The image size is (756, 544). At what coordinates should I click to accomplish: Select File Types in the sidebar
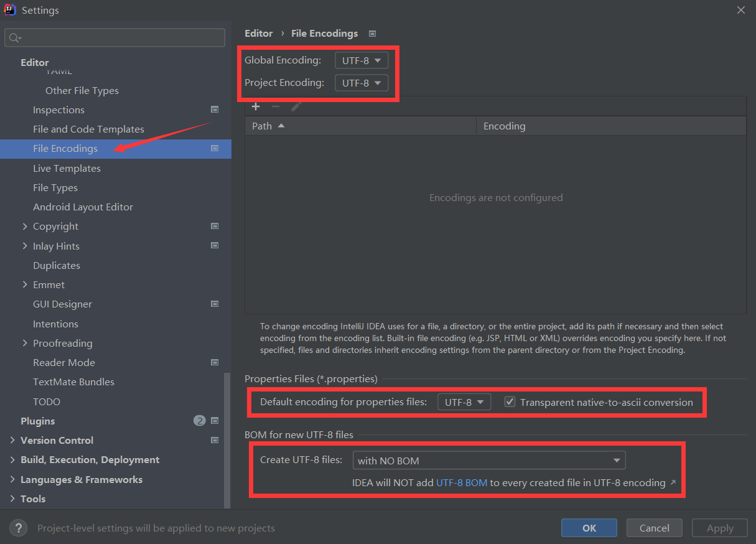tap(55, 187)
